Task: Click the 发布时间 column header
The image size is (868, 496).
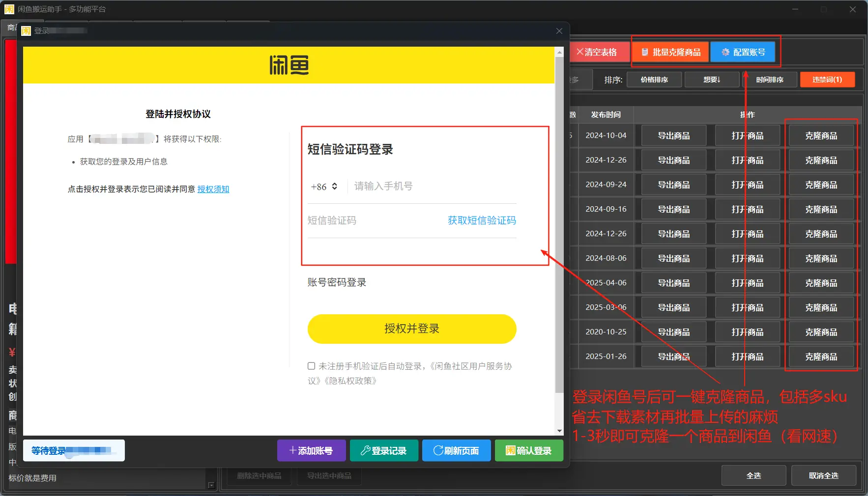Action: [x=606, y=115]
